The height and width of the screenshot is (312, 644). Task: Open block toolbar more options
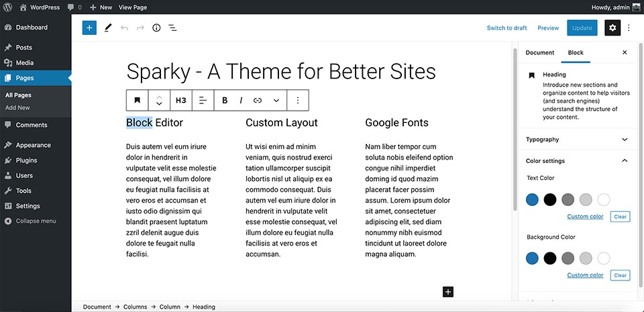(x=298, y=100)
